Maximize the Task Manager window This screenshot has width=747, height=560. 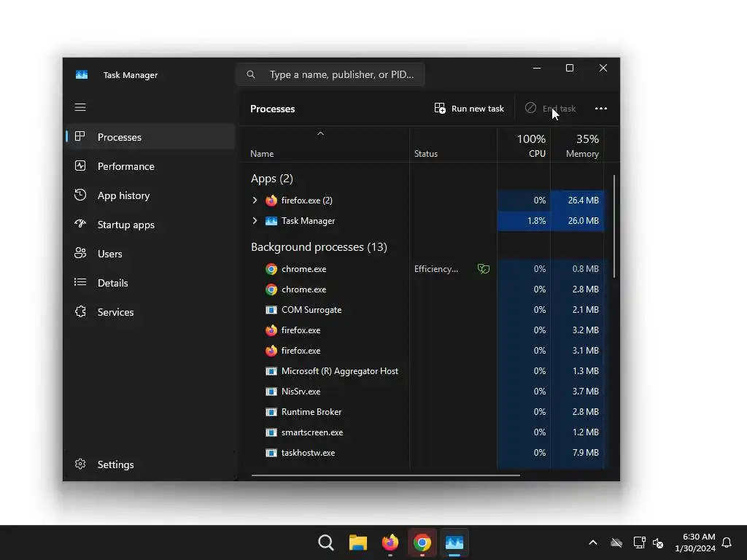pos(569,68)
